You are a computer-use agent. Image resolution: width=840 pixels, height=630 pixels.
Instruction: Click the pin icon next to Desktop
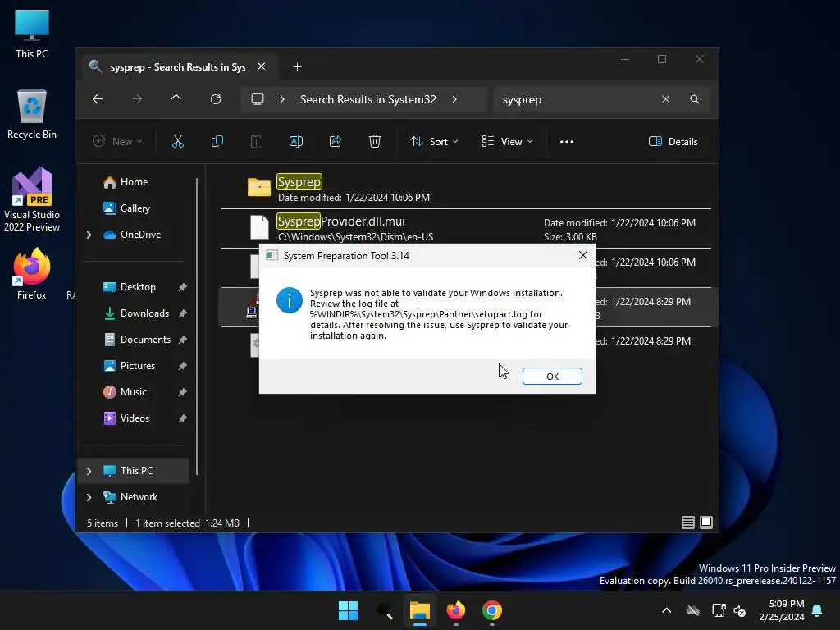click(x=182, y=287)
